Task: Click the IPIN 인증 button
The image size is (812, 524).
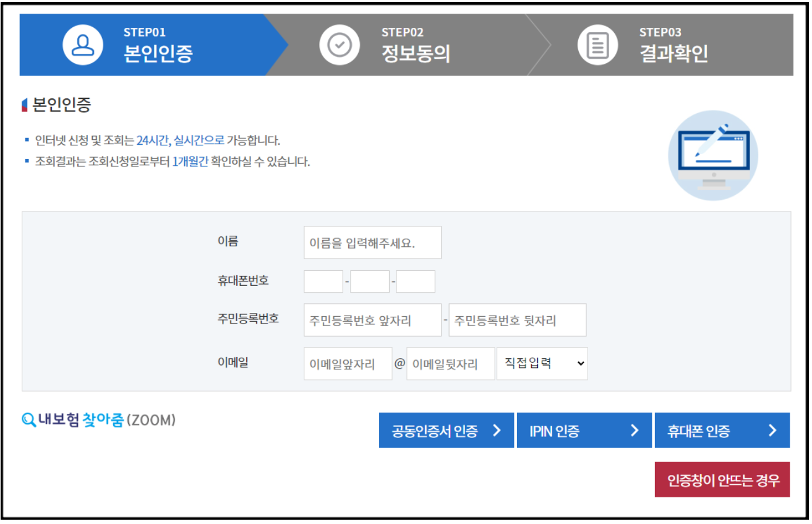Action: (x=584, y=431)
